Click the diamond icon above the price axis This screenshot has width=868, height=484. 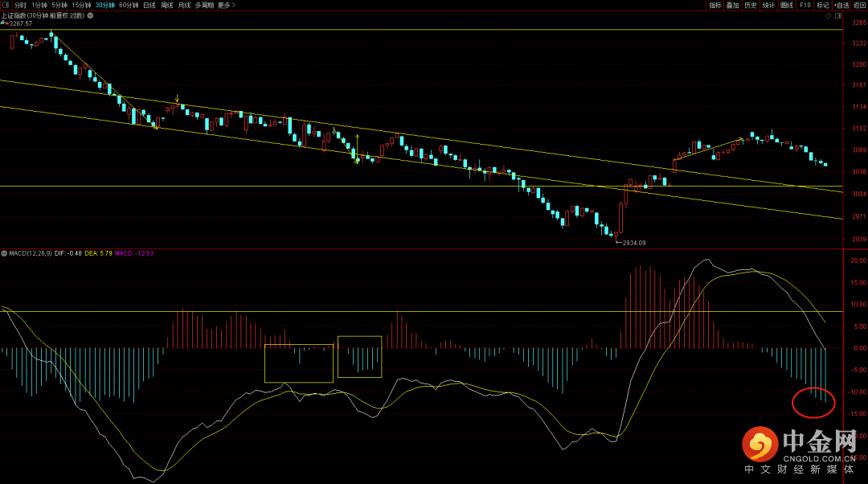point(828,15)
